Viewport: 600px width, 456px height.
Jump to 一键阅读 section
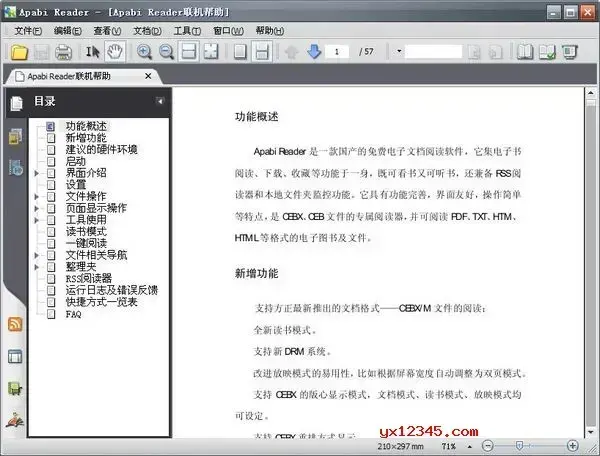tap(86, 243)
